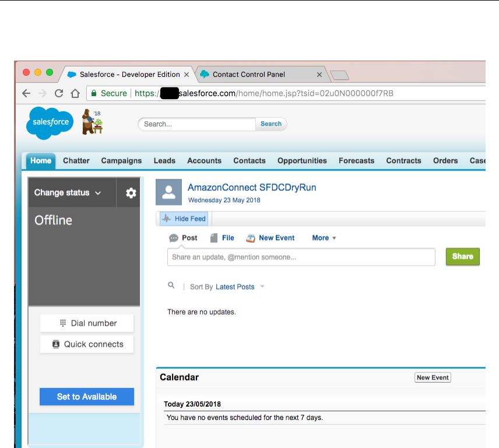This screenshot has height=448, width=499.
Task: Switch to the Contacts tab
Action: tap(250, 161)
